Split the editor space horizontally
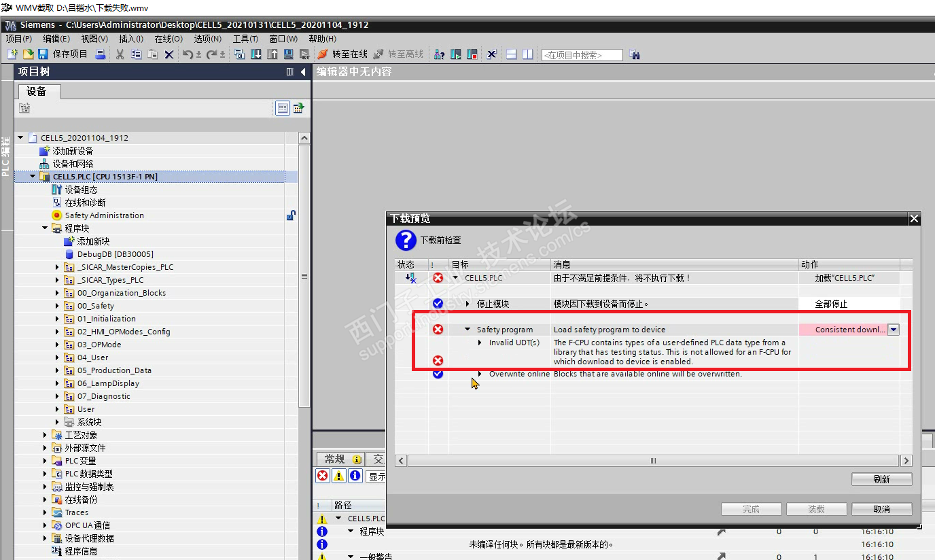This screenshot has height=560, width=935. pos(512,54)
